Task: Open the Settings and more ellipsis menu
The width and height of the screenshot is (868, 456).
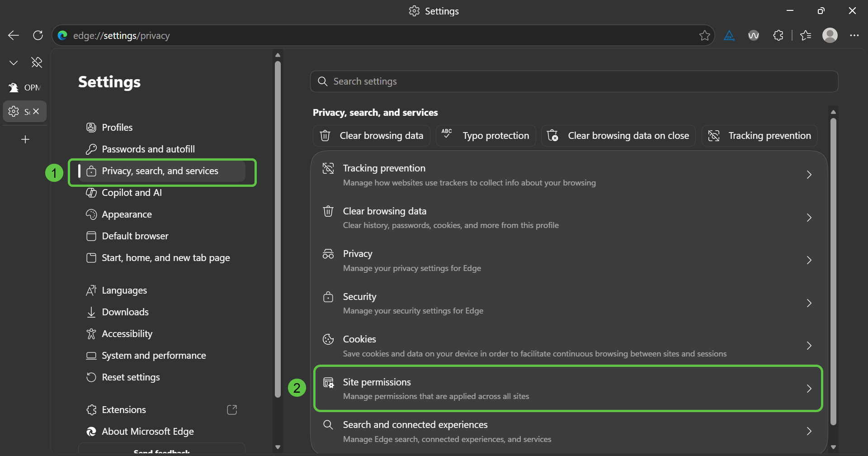Action: [x=854, y=35]
